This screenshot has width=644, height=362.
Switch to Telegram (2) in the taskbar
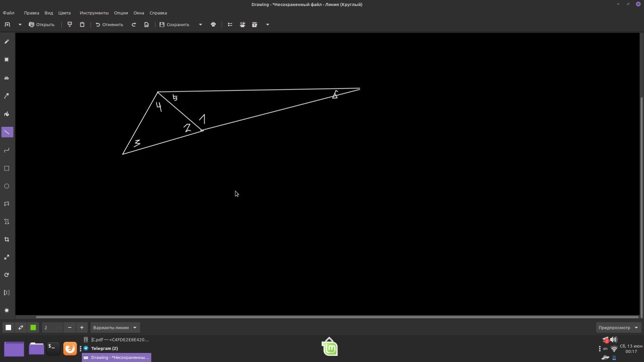point(117,348)
